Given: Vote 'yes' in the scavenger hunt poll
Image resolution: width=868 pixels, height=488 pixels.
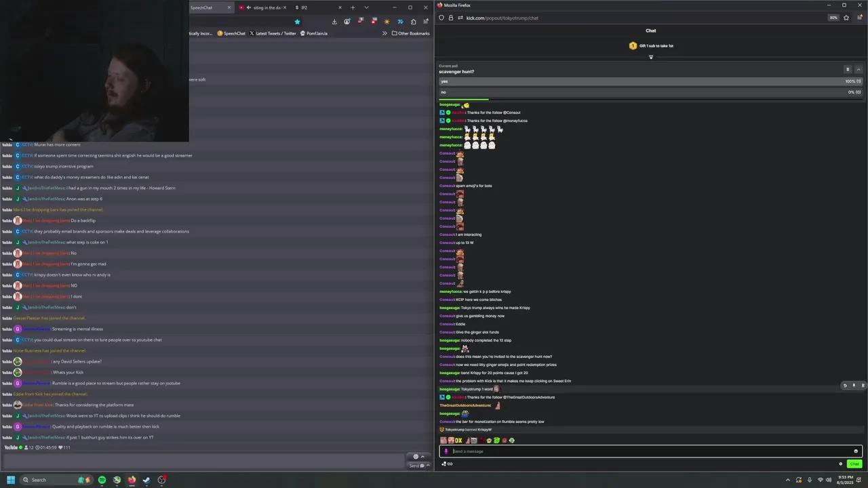Looking at the screenshot, I should click(650, 81).
